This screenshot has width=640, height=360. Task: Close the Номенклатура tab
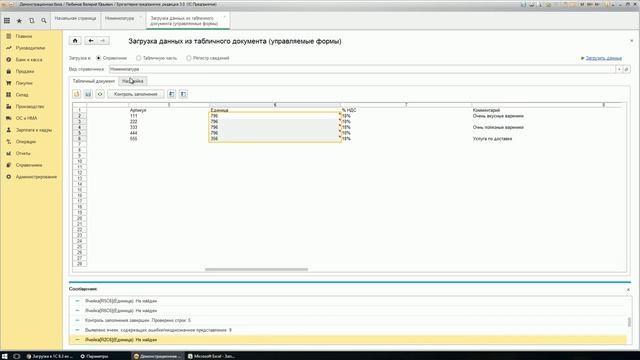pos(141,17)
